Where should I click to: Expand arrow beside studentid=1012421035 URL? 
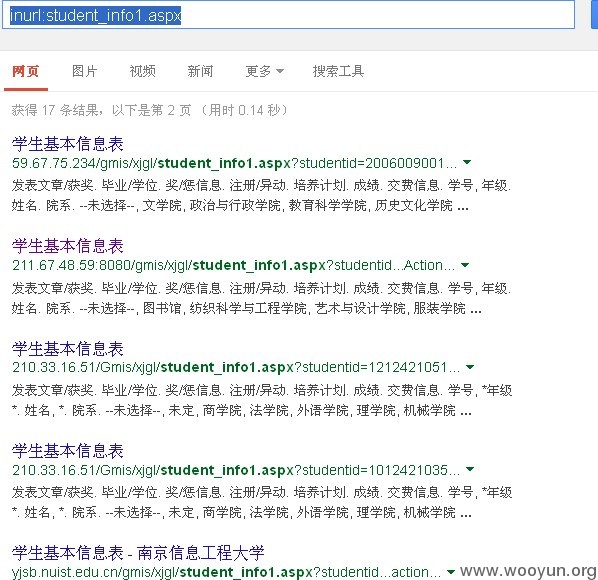pyautogui.click(x=470, y=469)
